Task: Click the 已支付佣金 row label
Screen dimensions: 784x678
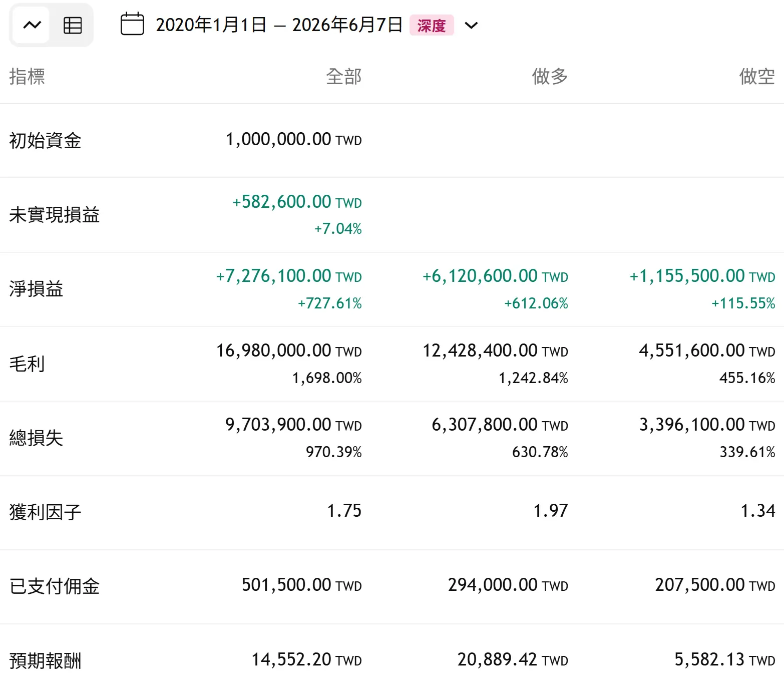Action: (55, 586)
